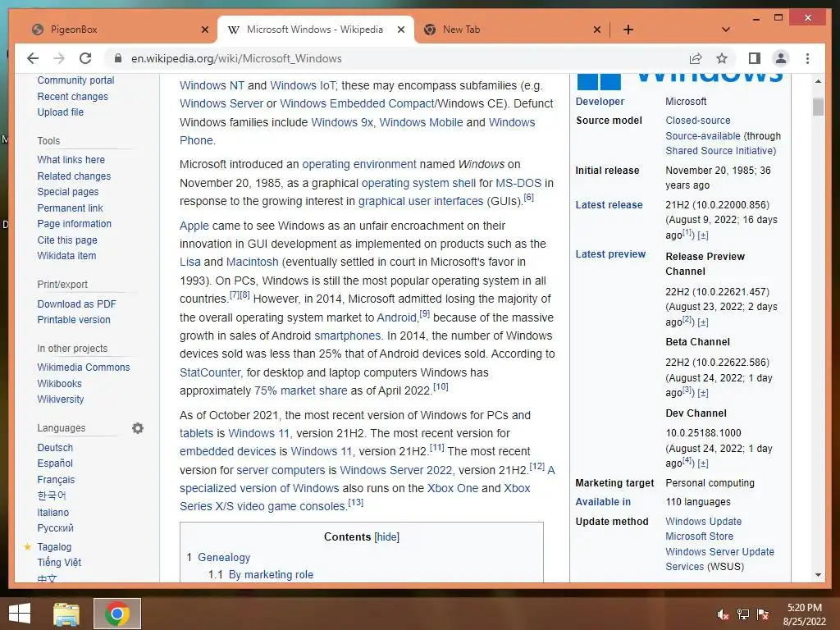Close the PigeonBox tab
Image resolution: width=840 pixels, height=630 pixels.
[x=204, y=30]
